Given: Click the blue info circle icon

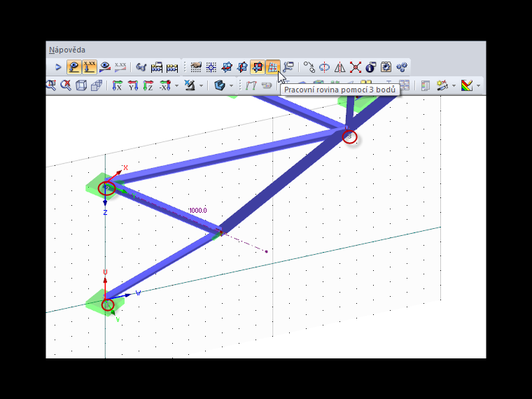Looking at the screenshot, I should pos(370,67).
